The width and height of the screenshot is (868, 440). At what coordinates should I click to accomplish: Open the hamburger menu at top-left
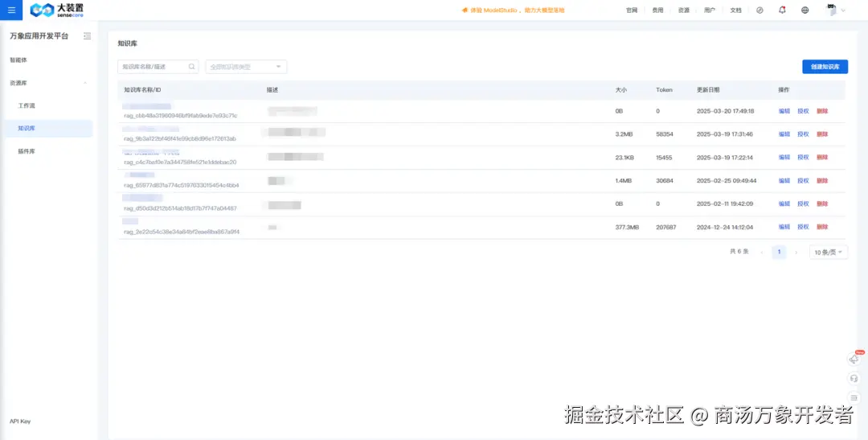[x=11, y=10]
